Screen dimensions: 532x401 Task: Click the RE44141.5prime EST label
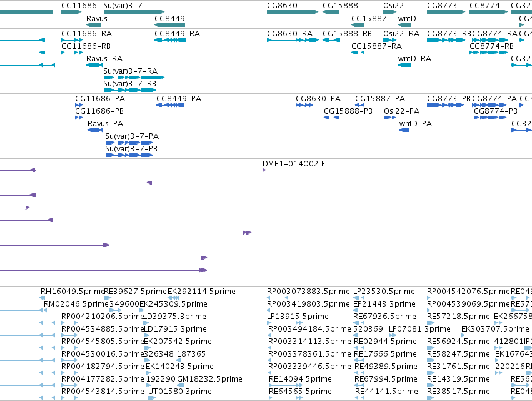point(386,392)
